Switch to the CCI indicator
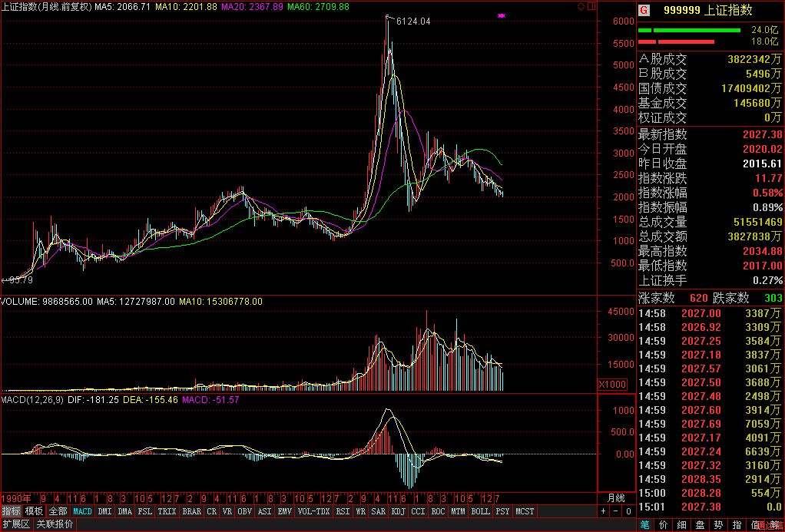The width and height of the screenshot is (785, 532). pos(418,511)
